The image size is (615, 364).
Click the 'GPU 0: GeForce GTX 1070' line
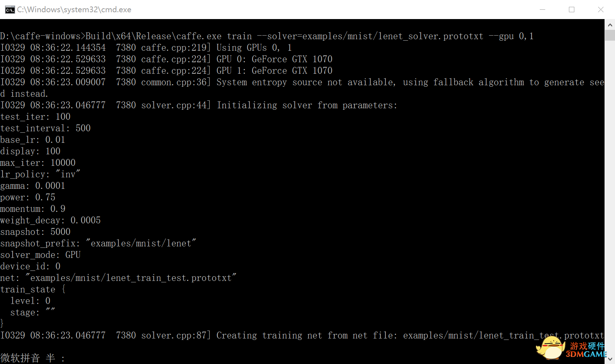[x=166, y=59]
